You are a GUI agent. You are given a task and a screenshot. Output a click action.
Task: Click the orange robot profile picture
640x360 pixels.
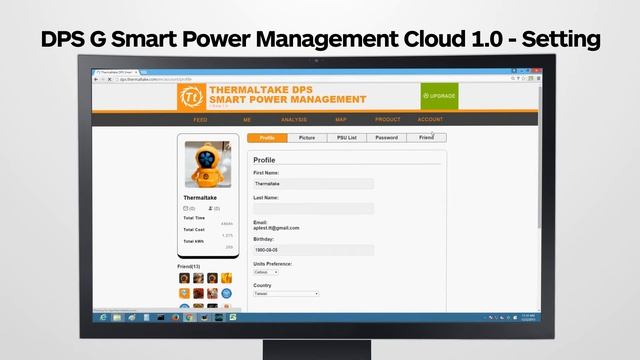click(208, 164)
